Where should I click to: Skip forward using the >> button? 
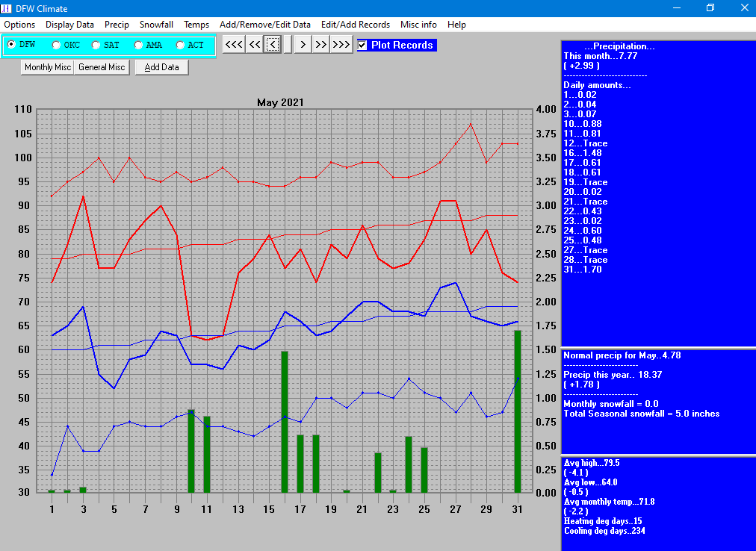[x=321, y=45]
